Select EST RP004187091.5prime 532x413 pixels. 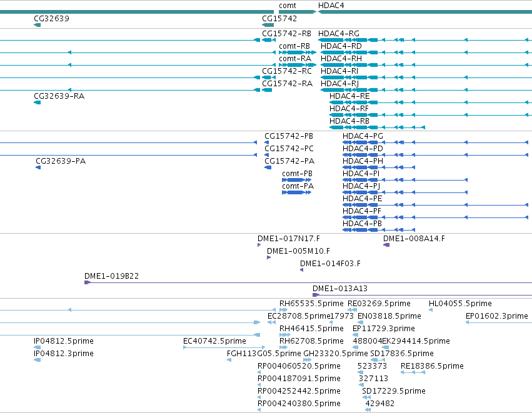coord(299,379)
